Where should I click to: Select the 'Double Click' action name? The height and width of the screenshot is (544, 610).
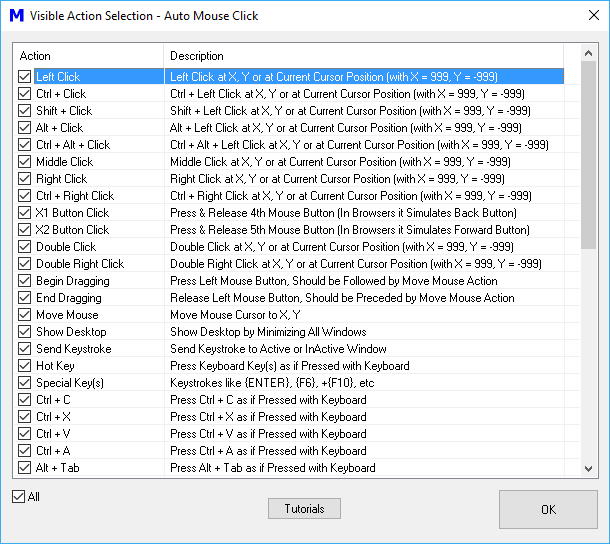[66, 247]
